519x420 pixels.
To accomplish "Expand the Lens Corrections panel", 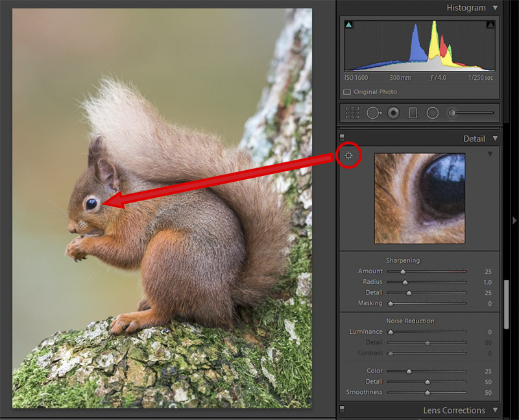I will (x=496, y=410).
